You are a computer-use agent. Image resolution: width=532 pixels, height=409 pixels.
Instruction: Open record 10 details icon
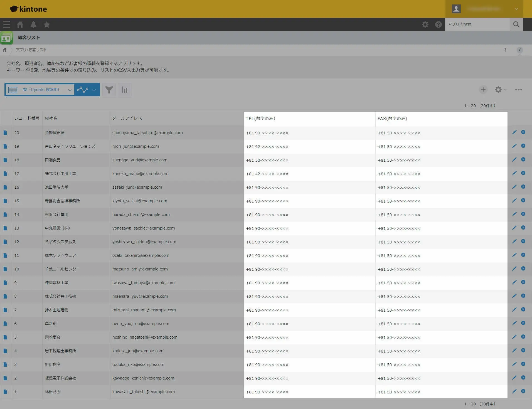[x=5, y=269]
